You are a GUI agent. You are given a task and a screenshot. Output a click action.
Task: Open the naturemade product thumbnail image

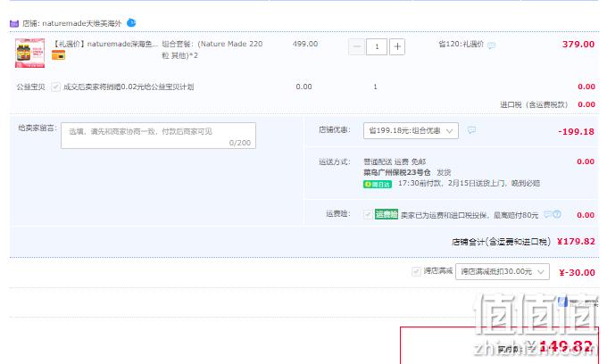pos(29,53)
